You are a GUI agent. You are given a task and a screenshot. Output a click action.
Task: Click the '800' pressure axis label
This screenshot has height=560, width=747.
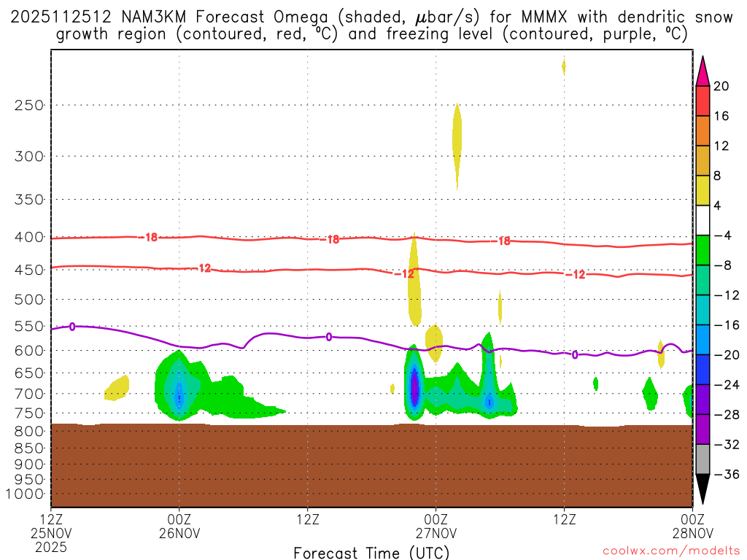point(29,432)
